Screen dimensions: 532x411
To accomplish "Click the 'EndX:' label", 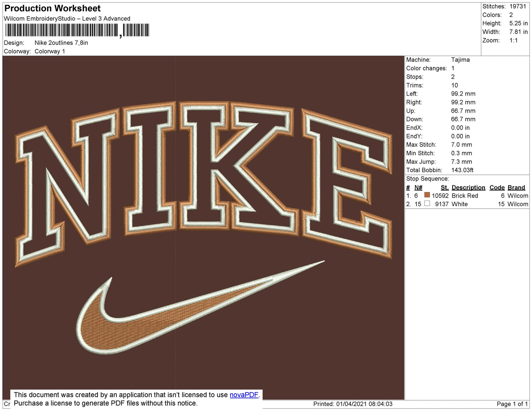I will click(414, 128).
